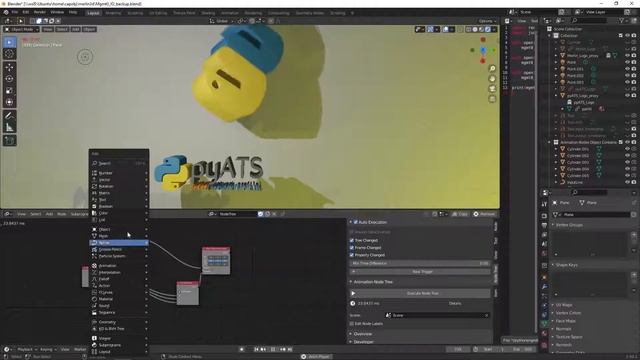The image size is (640, 360).
Task: Enable the Edit Node Labels checkbox
Action: click(352, 324)
